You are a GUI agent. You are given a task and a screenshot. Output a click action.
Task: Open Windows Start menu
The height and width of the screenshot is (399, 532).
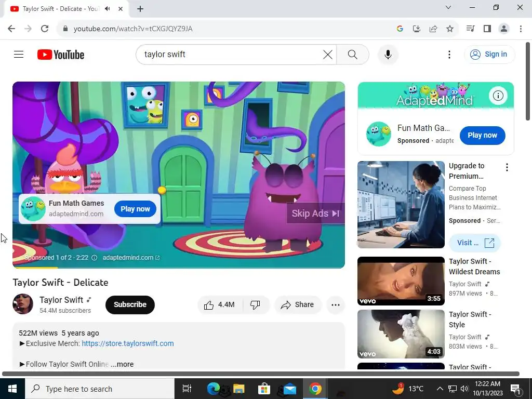12,389
